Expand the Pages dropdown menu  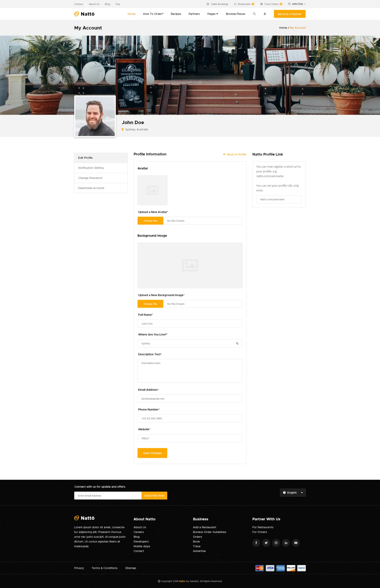(x=213, y=14)
